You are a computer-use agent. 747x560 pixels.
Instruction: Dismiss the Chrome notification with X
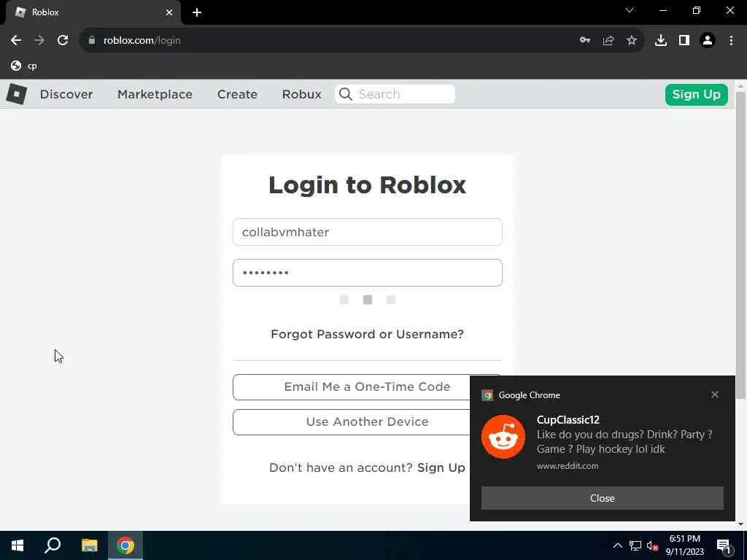(715, 394)
